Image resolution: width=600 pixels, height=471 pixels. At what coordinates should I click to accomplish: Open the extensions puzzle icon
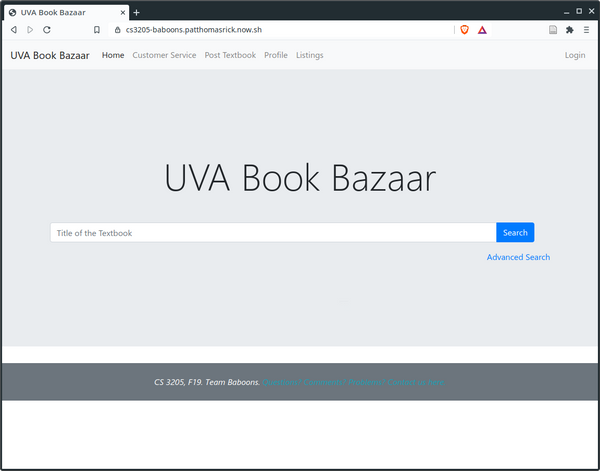(x=570, y=30)
